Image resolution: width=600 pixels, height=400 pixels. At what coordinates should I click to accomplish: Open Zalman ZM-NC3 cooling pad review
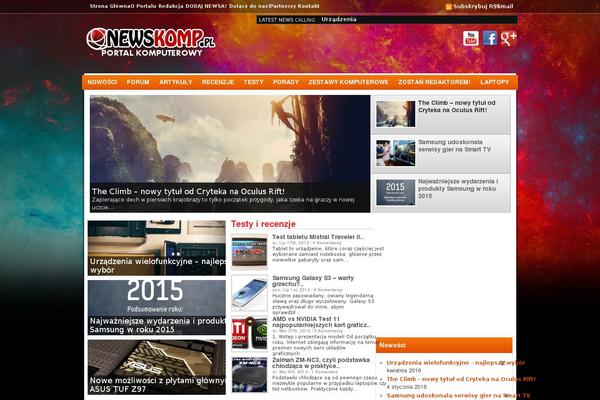pos(321,363)
